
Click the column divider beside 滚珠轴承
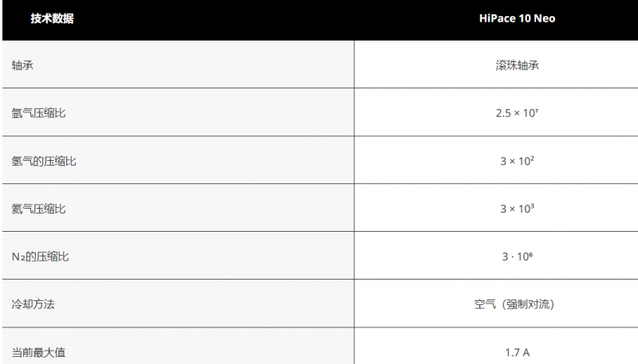coord(354,65)
